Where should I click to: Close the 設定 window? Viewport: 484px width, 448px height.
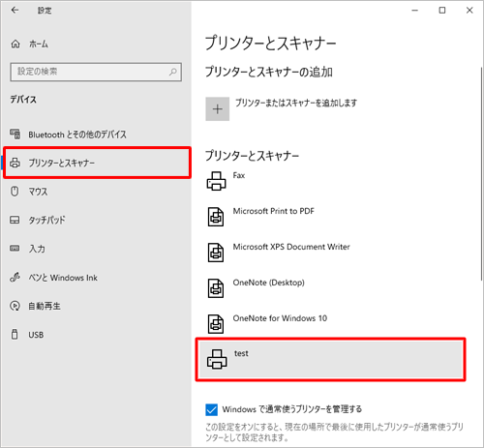coord(469,11)
